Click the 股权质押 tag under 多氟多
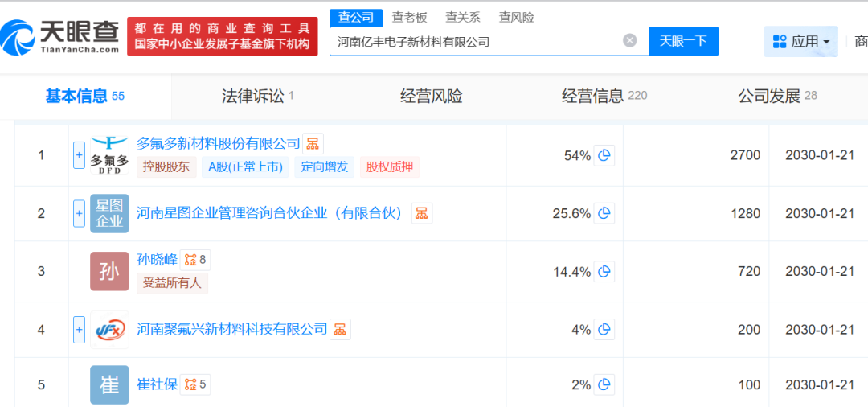 point(390,166)
